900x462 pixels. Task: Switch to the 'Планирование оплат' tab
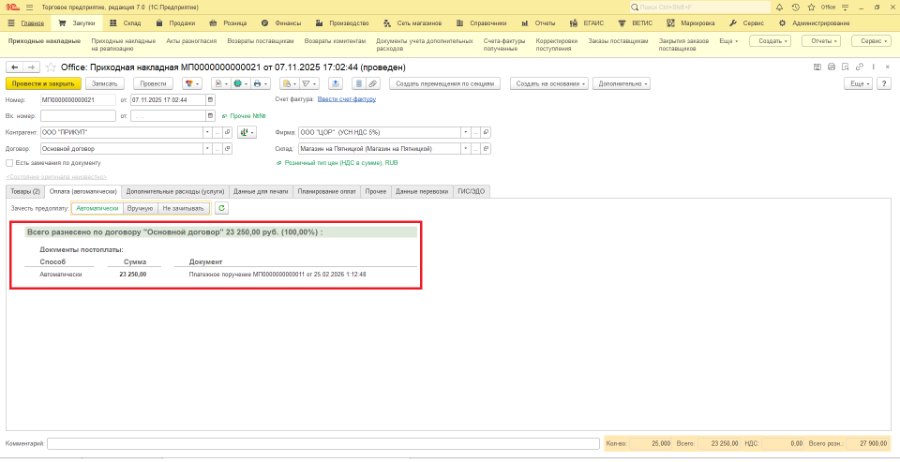pos(327,191)
